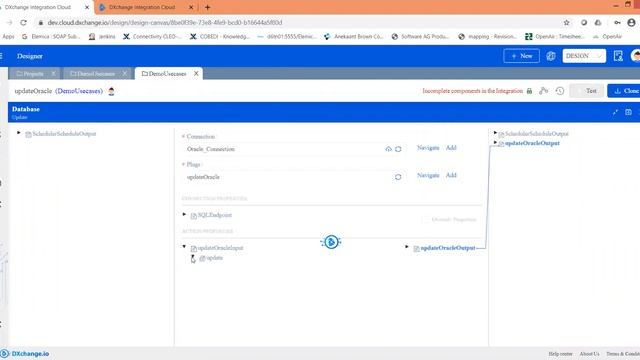Click the DXchange.io logo in footer

tap(25, 354)
